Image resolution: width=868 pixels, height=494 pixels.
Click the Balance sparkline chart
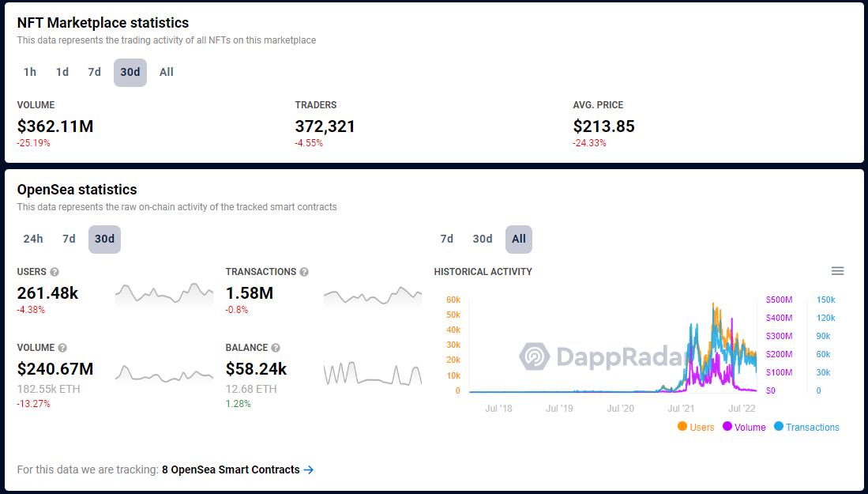coord(373,373)
